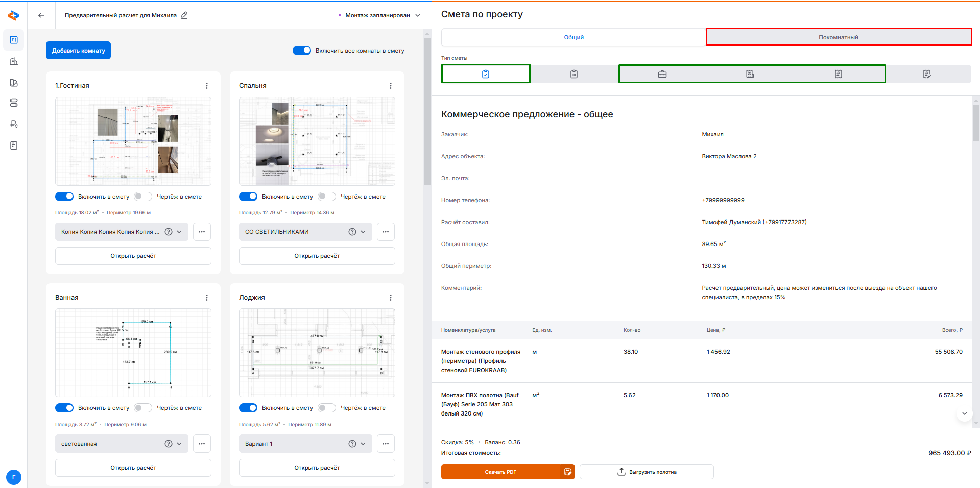Click the back arrow in the header
980x488 pixels.
(41, 15)
